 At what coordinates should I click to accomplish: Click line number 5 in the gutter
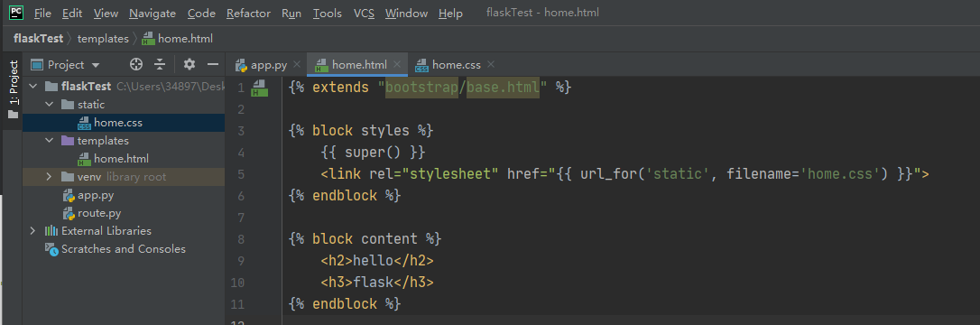point(241,174)
